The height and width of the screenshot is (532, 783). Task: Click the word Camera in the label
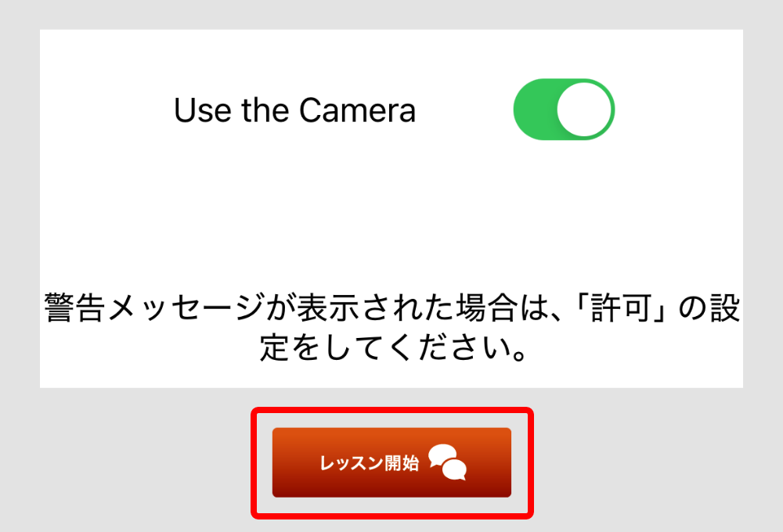[358, 110]
